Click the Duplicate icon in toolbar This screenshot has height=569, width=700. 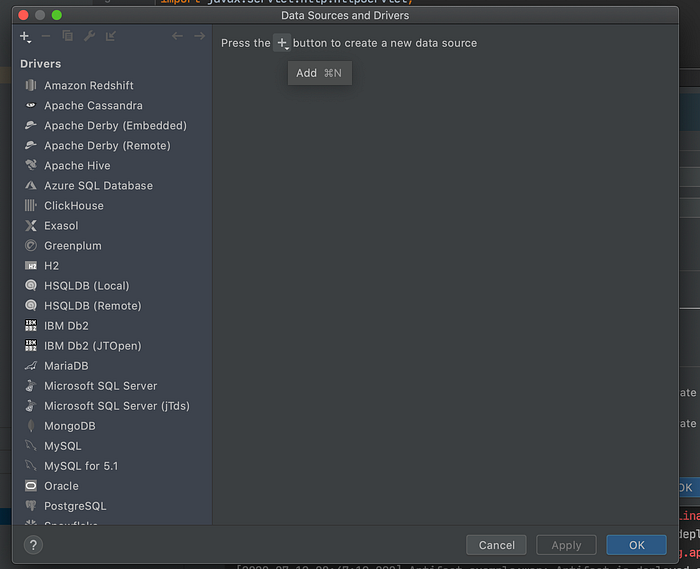pyautogui.click(x=67, y=36)
